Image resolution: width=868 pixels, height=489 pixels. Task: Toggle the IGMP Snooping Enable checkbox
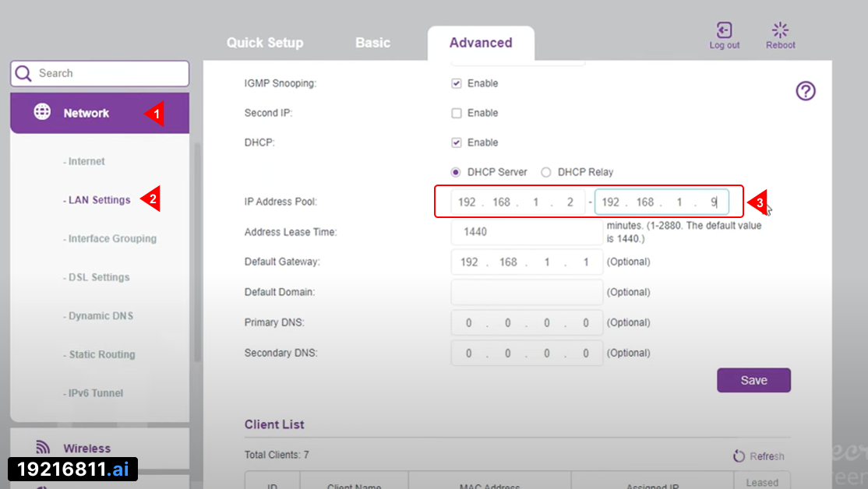coord(457,83)
